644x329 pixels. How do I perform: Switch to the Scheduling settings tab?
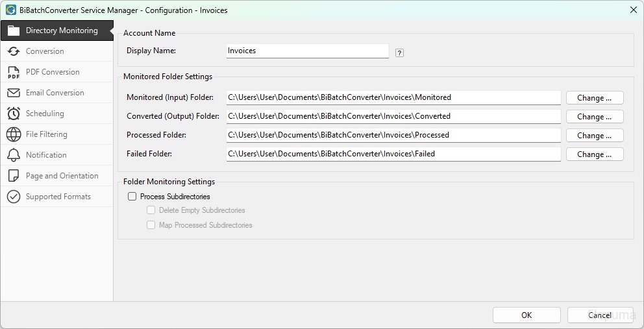[45, 114]
